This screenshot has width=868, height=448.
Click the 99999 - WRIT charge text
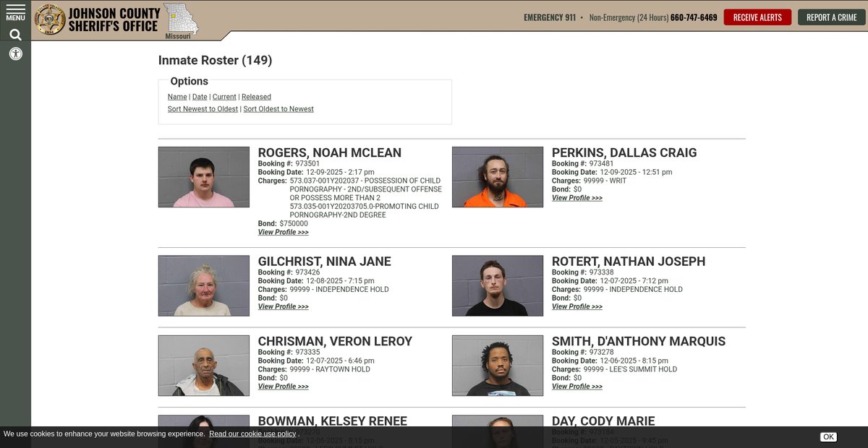(x=605, y=181)
